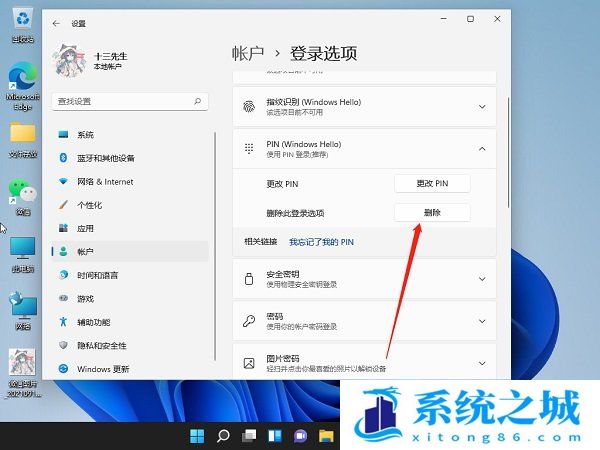Click the apps icon in sidebar
Viewport: 600px width, 450px height.
(64, 228)
